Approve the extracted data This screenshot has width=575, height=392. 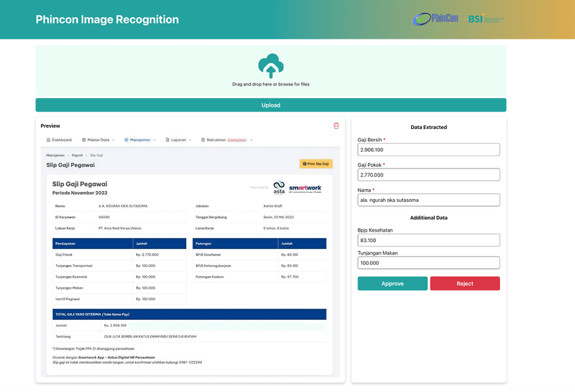pos(392,284)
